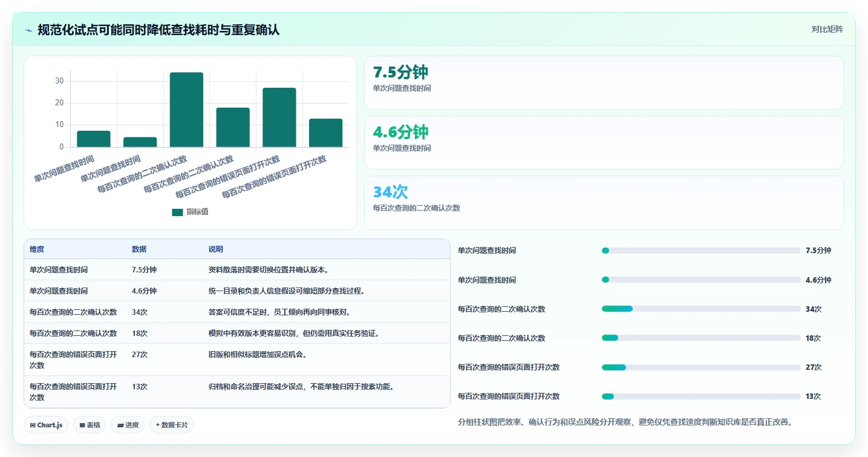Click the title 规范化试点可能同时降低查找耗时与重复确认
Screen dimensions: 868x457
pos(158,30)
